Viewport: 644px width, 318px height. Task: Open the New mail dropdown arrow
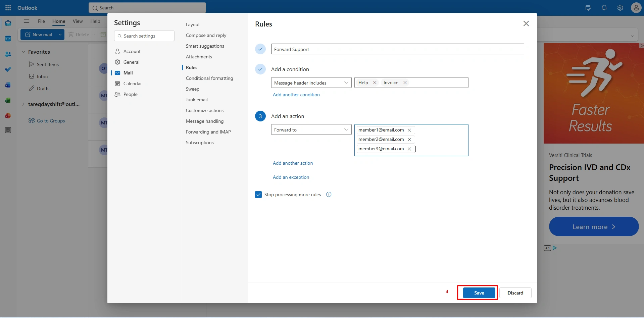[60, 35]
